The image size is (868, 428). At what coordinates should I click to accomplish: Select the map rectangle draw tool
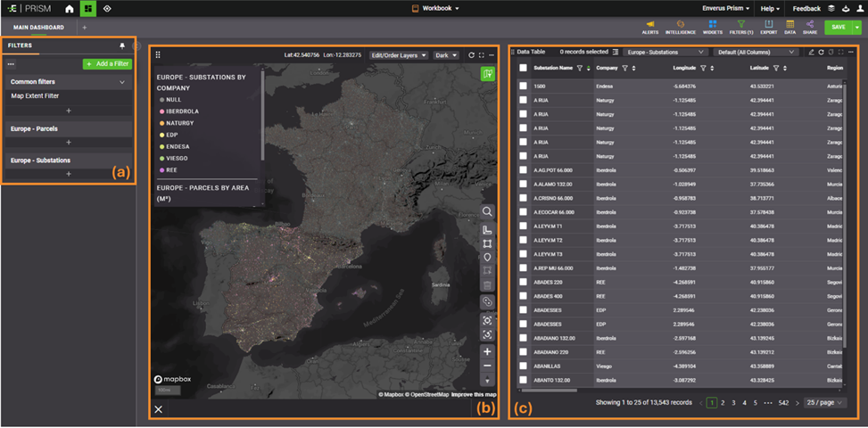click(487, 243)
